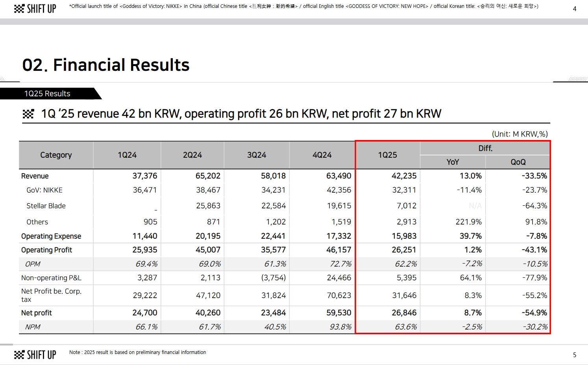588x365 pixels.
Task: Click the OPM 1Q25 value 62.2%
Action: click(406, 264)
